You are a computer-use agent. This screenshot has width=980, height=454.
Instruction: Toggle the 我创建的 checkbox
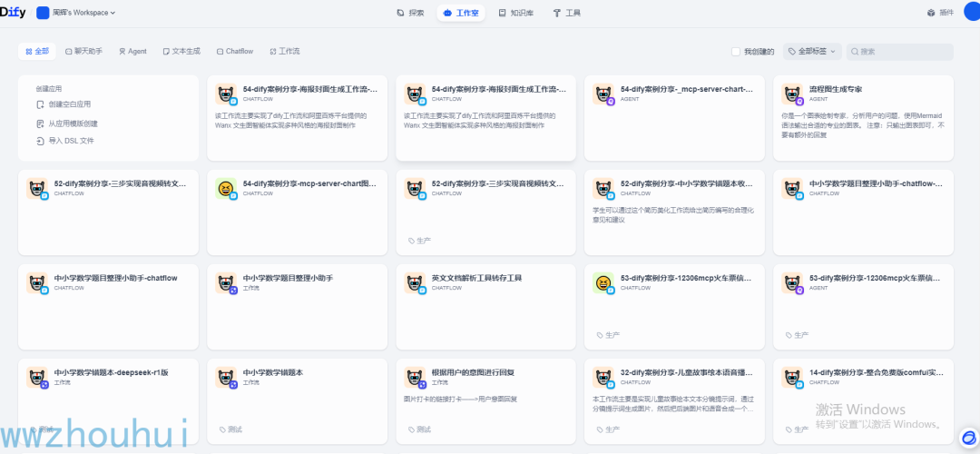(736, 52)
